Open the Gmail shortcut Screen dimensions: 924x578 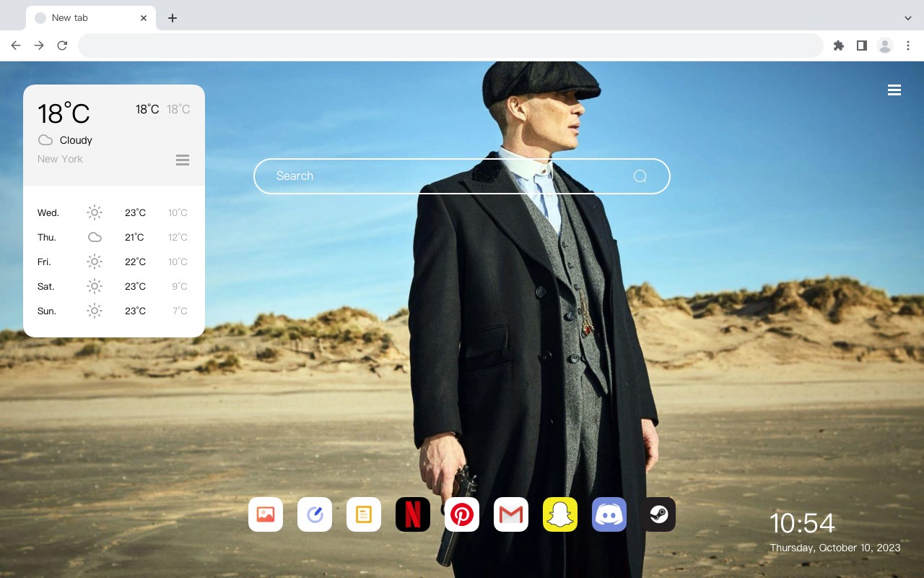[511, 514]
